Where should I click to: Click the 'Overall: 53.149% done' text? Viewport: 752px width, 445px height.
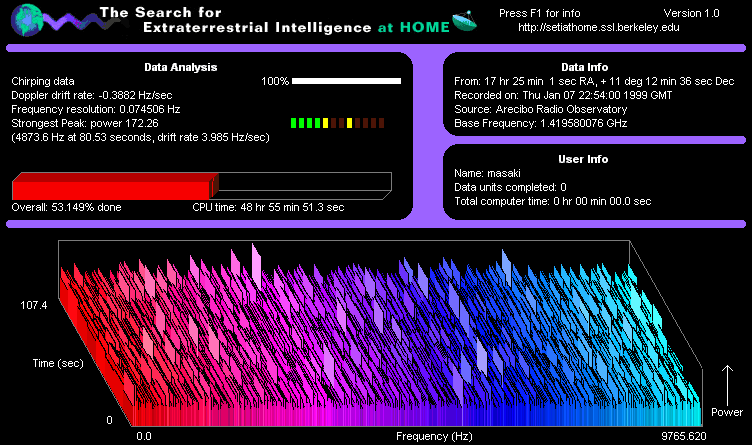point(66,207)
